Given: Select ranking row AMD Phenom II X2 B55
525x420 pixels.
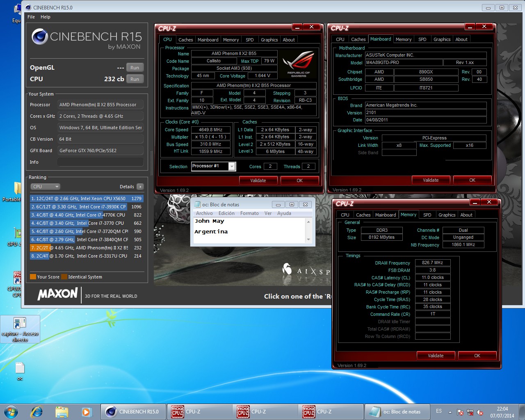Looking at the screenshot, I should click(87, 248).
